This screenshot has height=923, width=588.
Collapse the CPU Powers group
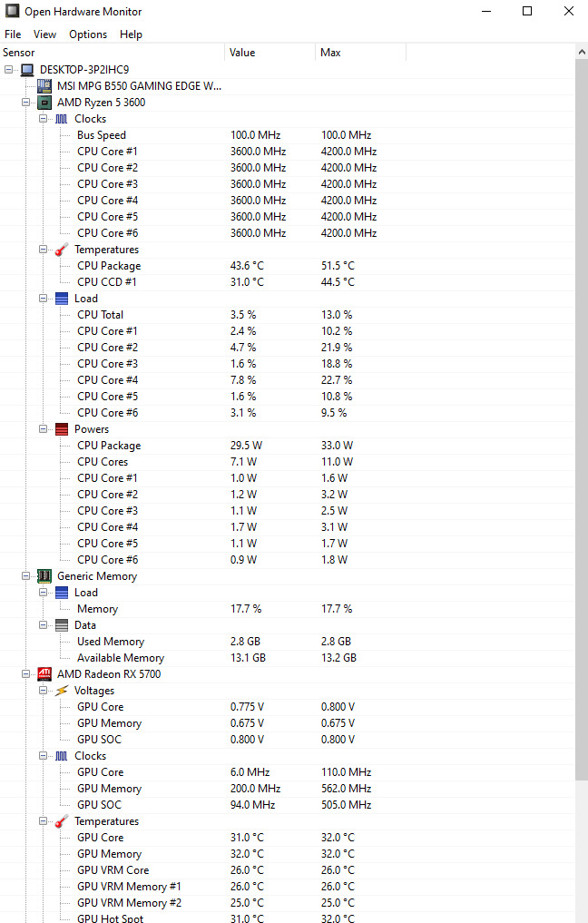pos(43,428)
